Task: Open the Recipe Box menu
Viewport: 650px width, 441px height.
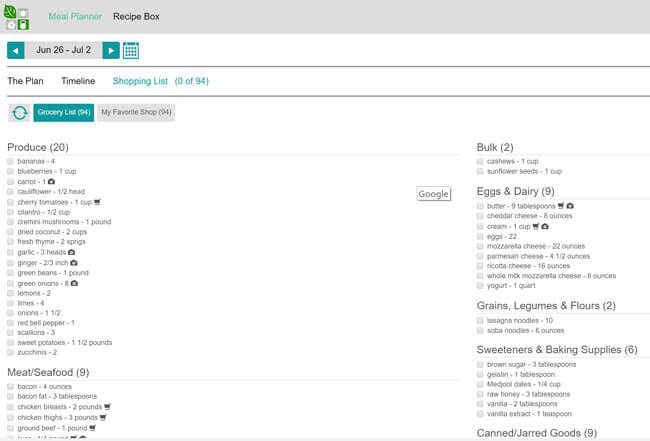Action: [136, 17]
